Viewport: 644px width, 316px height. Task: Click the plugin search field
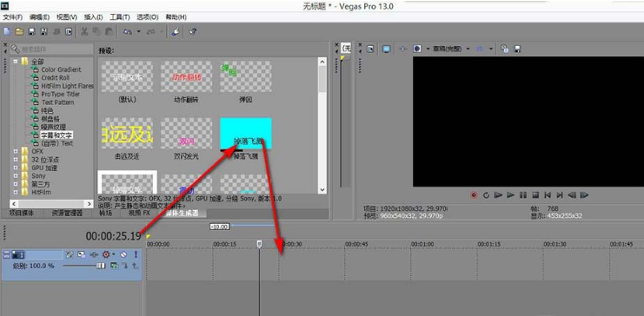point(51,49)
